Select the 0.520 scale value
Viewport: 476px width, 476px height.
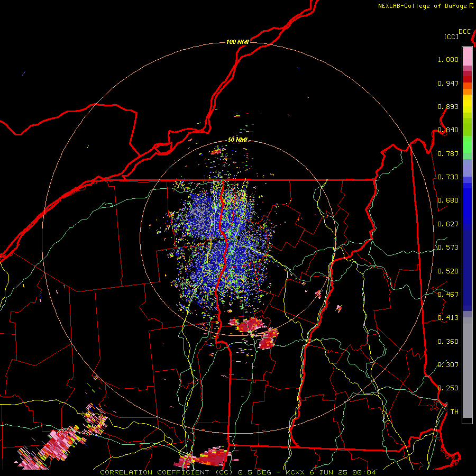point(448,271)
